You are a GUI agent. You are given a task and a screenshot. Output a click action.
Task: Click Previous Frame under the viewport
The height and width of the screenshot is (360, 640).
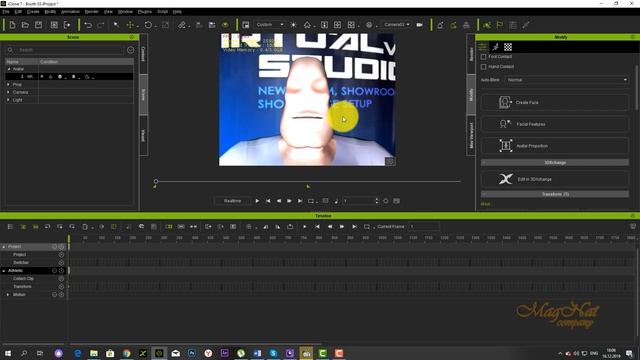[279, 201]
